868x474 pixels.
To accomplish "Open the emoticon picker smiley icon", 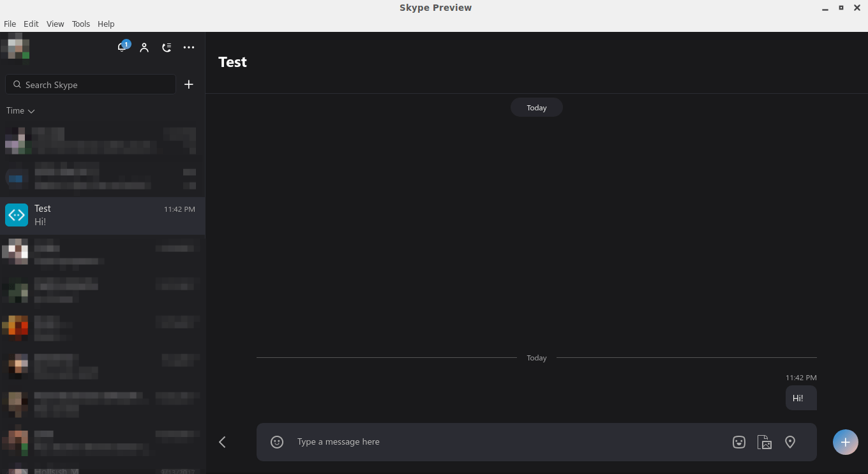I will (277, 441).
